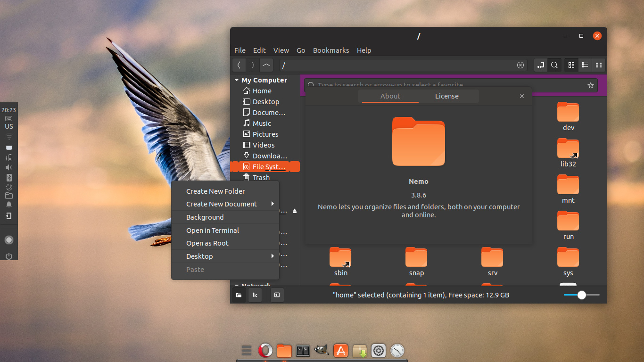Switch to icon view in toolbar
The image size is (644, 362).
click(571, 65)
